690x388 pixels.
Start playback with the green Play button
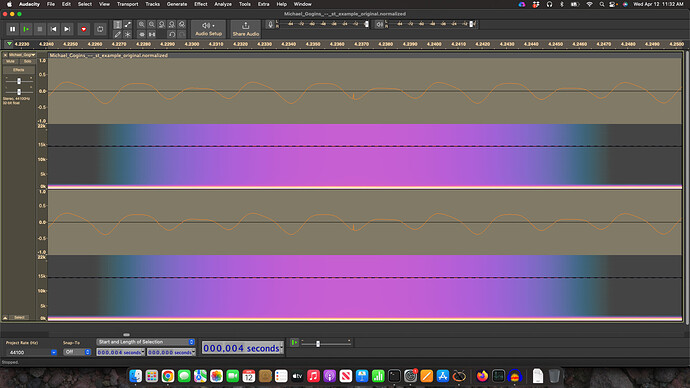pyautogui.click(x=26, y=29)
